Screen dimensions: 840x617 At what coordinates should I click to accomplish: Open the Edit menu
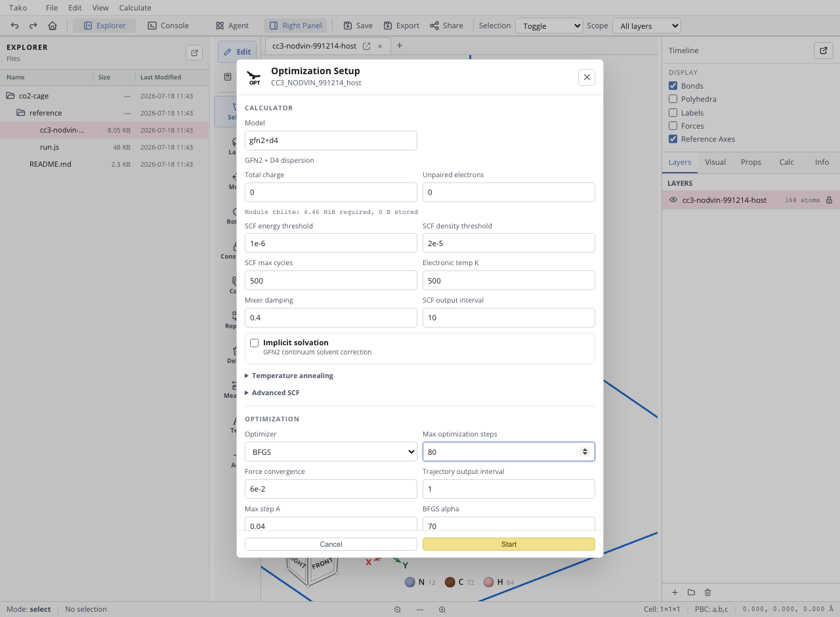click(75, 8)
